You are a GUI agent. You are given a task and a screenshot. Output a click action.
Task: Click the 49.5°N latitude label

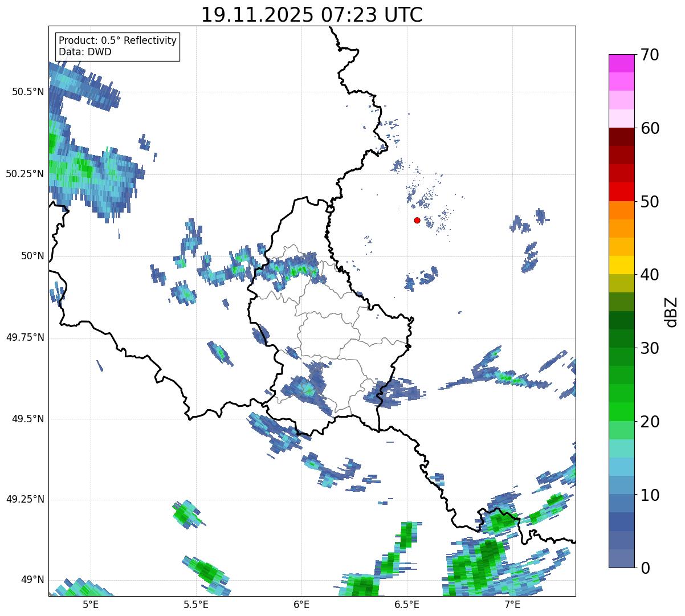tap(27, 419)
